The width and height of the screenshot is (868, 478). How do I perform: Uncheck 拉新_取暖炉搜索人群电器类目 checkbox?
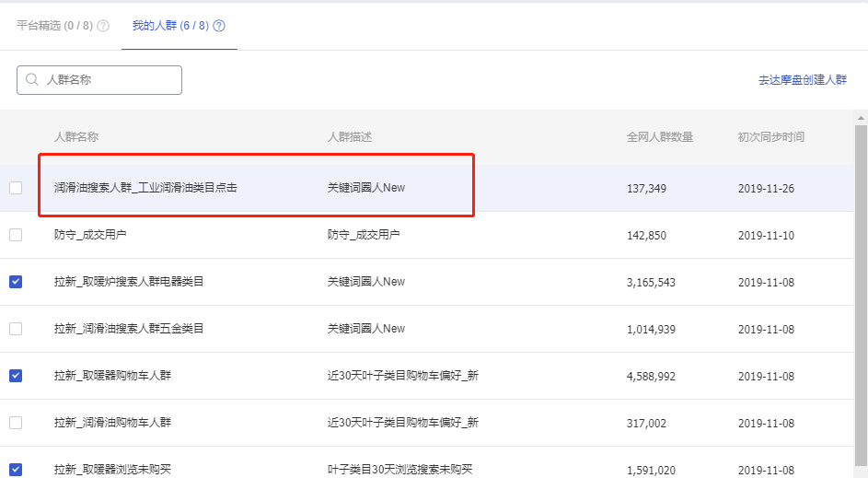(x=16, y=282)
